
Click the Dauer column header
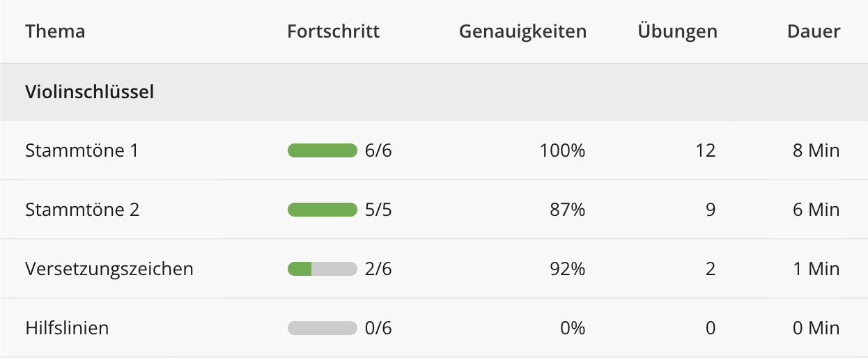point(814,31)
